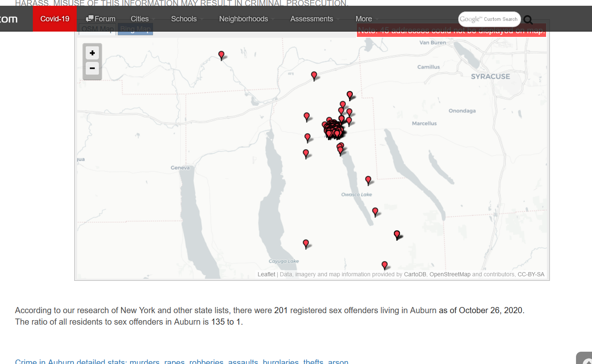The width and height of the screenshot is (592, 364).
Task: Expand the Assessments dropdown menu
Action: [x=315, y=19]
